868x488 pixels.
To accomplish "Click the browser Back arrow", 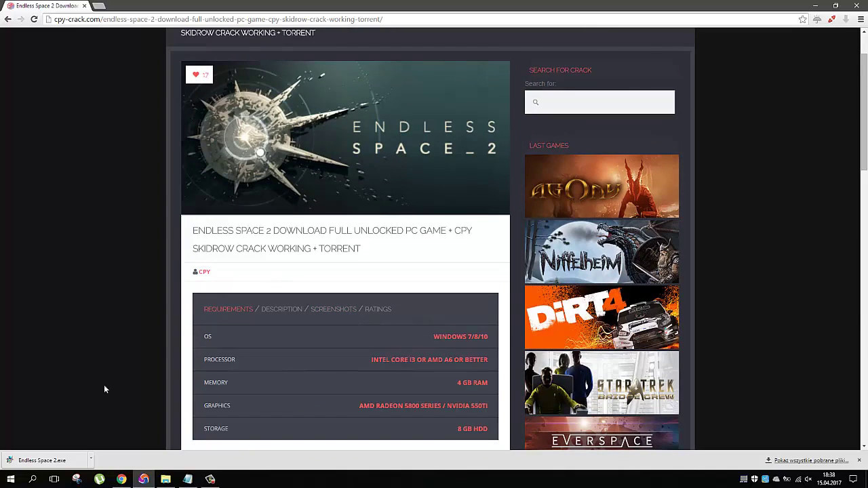I will [8, 19].
